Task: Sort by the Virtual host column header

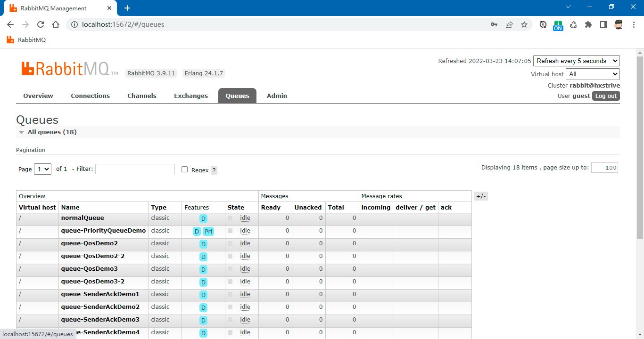Action: (x=37, y=208)
